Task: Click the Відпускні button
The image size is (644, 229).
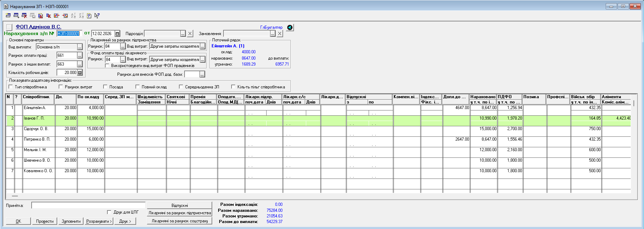Action: click(180, 206)
